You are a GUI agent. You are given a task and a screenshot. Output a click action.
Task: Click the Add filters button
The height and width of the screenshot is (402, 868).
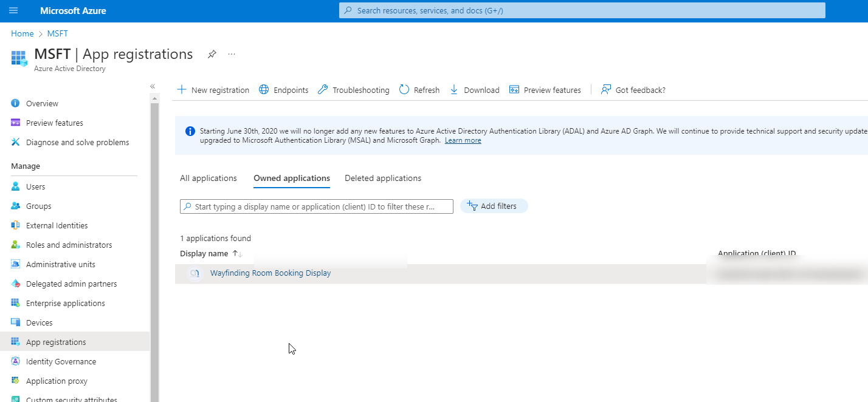[494, 206]
